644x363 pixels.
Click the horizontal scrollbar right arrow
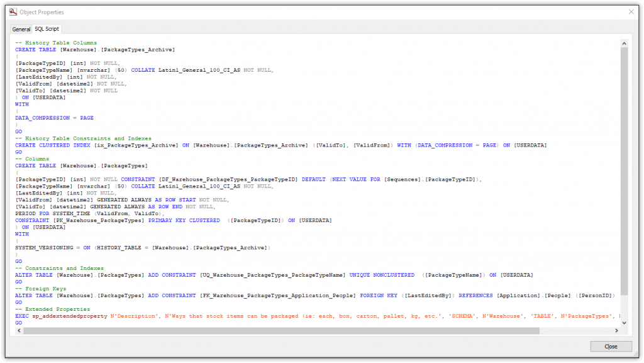coord(617,330)
